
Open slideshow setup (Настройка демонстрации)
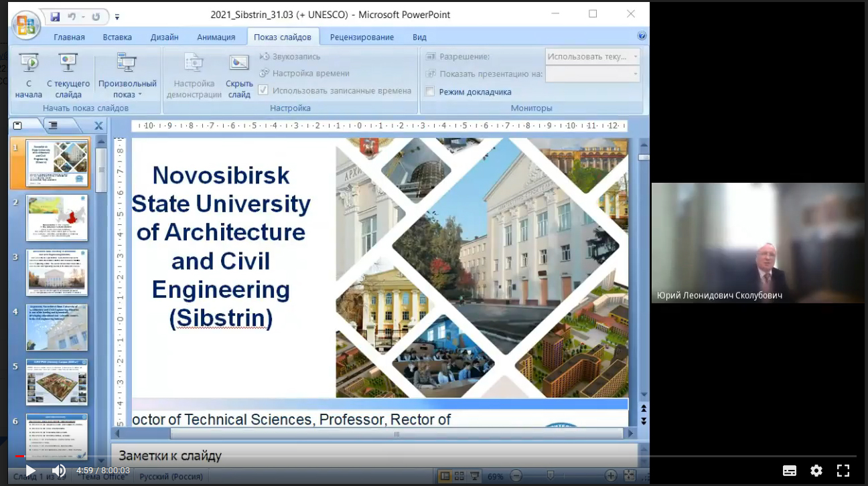tap(194, 76)
